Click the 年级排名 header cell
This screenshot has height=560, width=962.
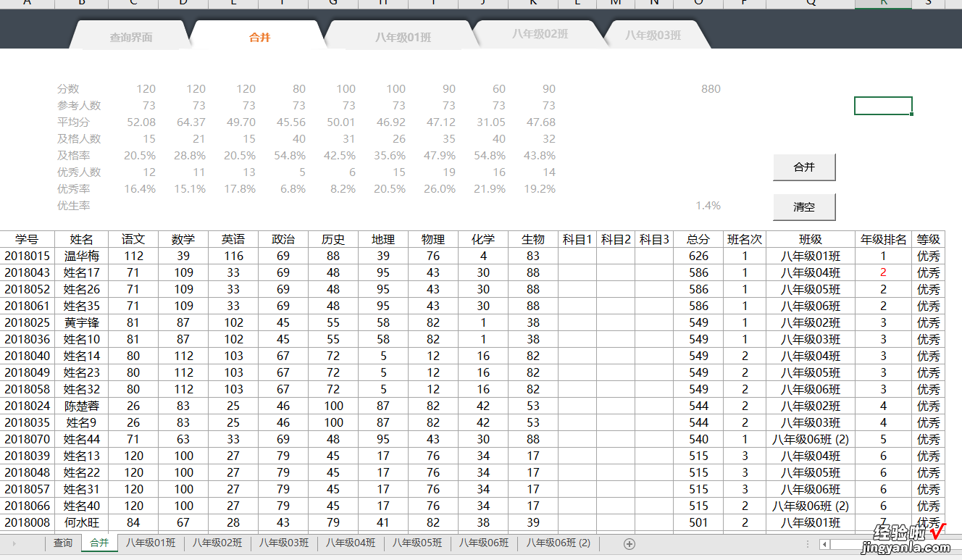coord(883,239)
